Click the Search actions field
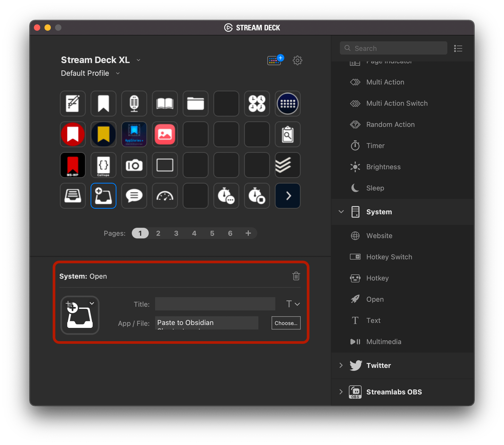Image resolution: width=504 pixels, height=445 pixels. pyautogui.click(x=393, y=48)
